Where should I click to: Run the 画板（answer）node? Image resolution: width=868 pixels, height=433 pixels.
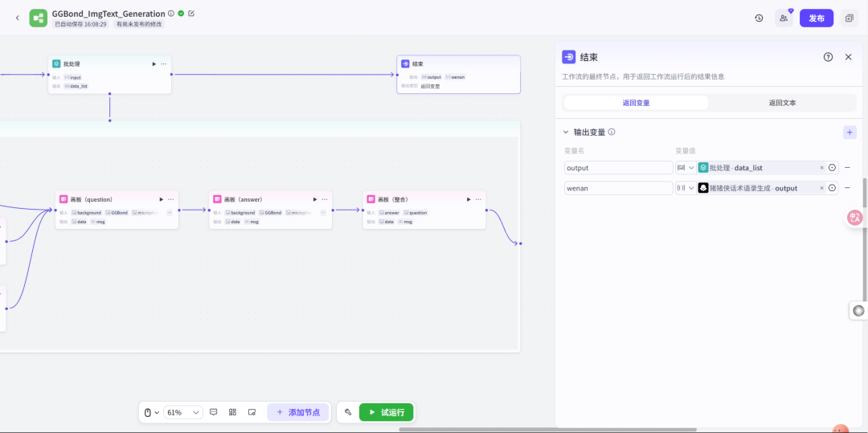coord(315,199)
